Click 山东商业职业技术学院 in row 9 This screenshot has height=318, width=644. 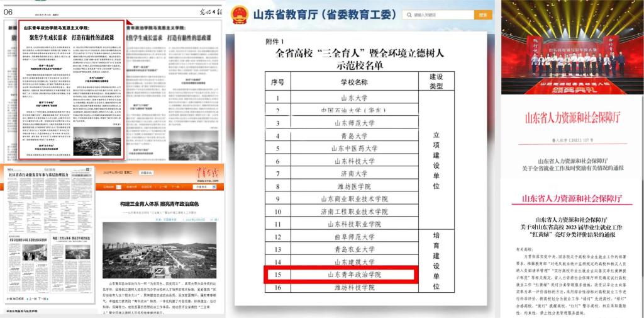click(x=354, y=199)
